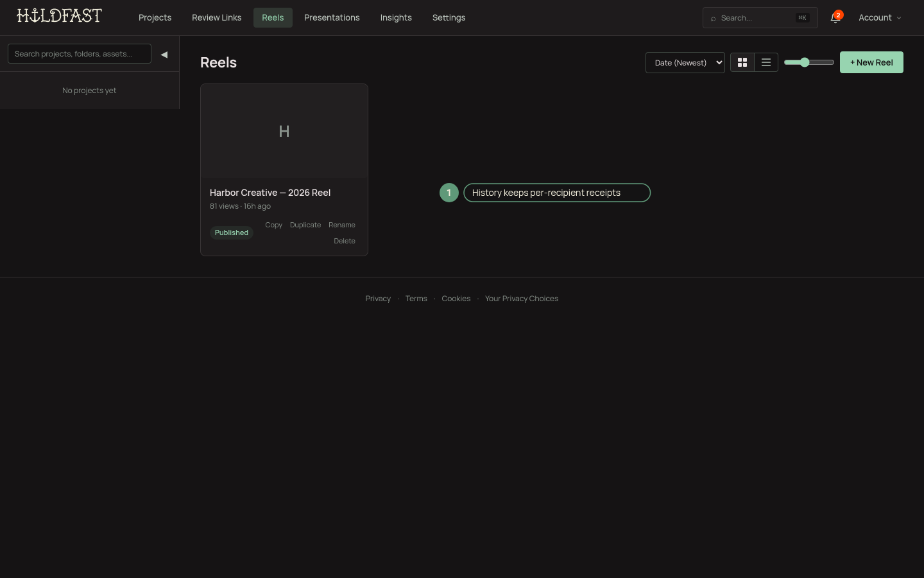Delete the Harbor Creative reel
Image resolution: width=924 pixels, height=578 pixels.
(x=345, y=241)
